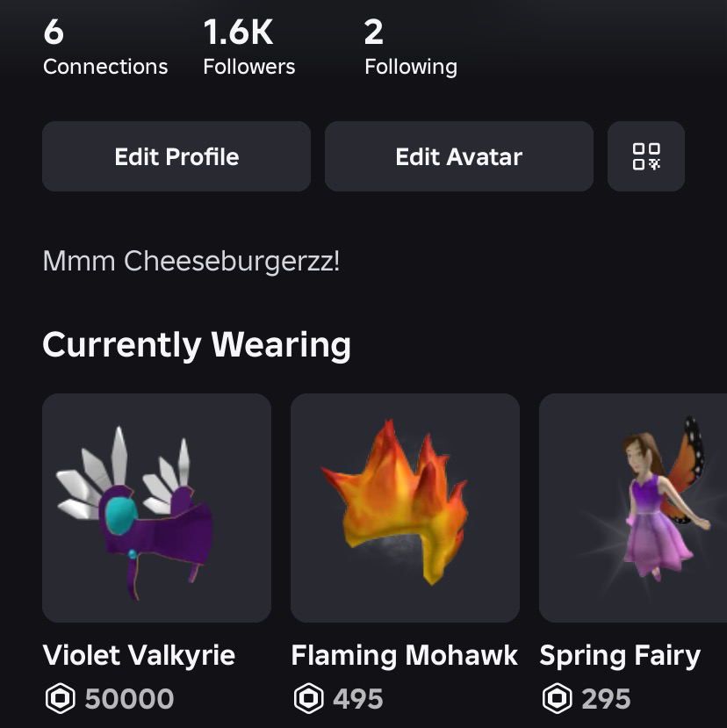Viewport: 727px width, 728px height.
Task: Open the QR code share button
Action: (646, 156)
